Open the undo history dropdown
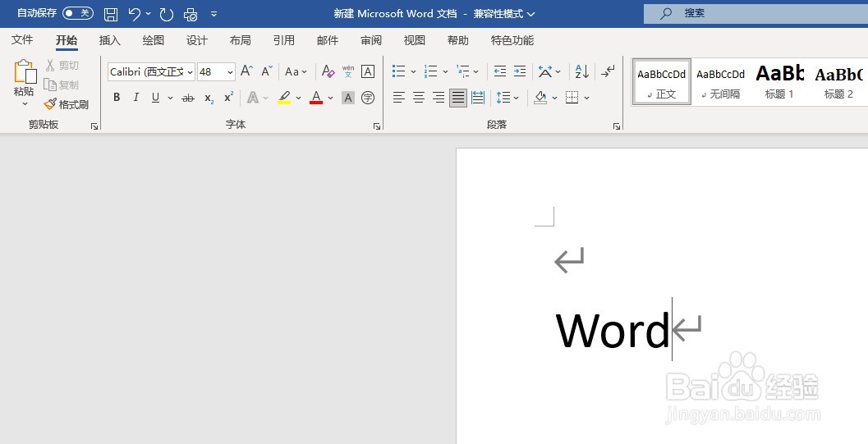The width and height of the screenshot is (868, 444). coord(149,14)
